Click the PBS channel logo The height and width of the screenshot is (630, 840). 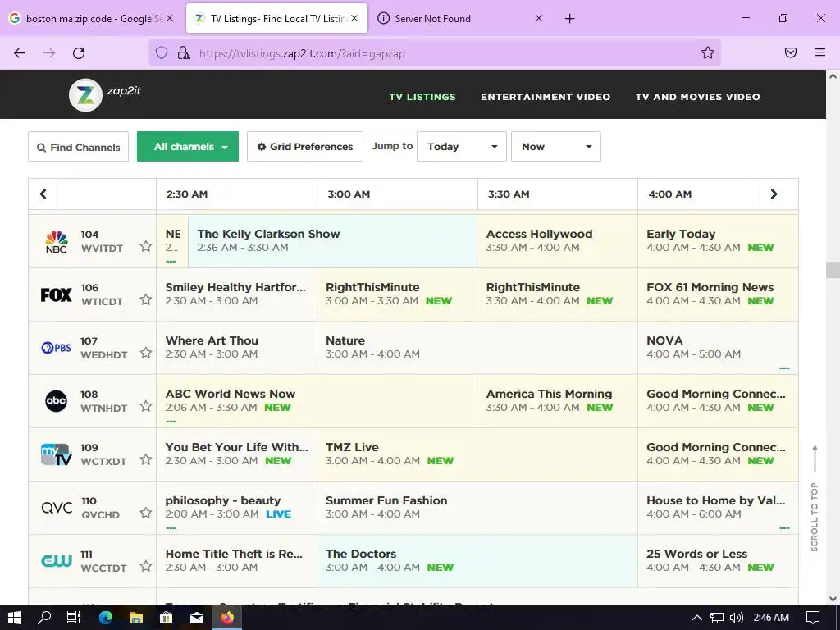point(57,348)
